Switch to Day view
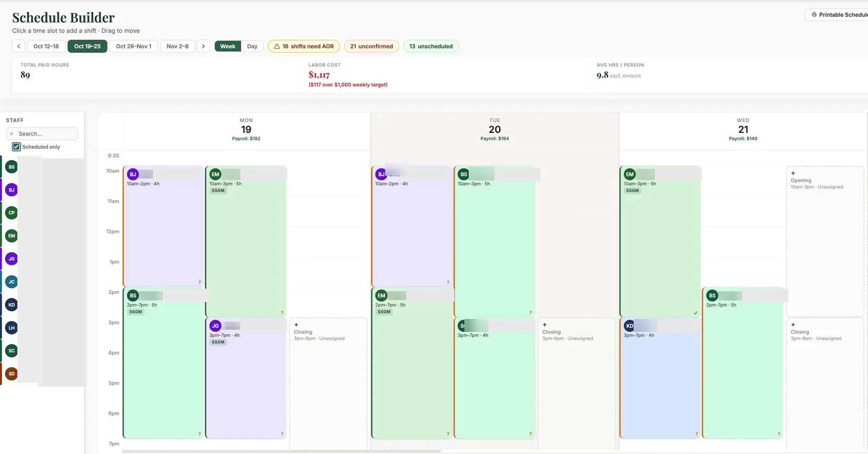The image size is (868, 454). coord(252,46)
